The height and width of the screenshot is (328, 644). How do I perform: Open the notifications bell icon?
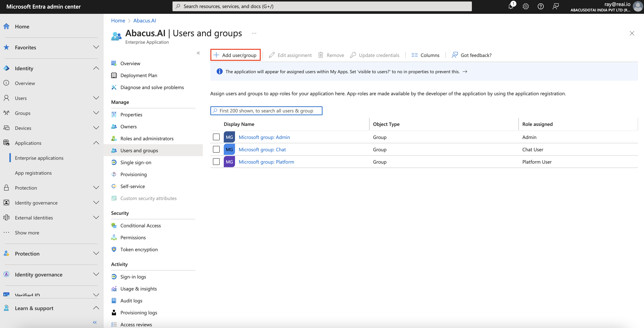[x=511, y=6]
